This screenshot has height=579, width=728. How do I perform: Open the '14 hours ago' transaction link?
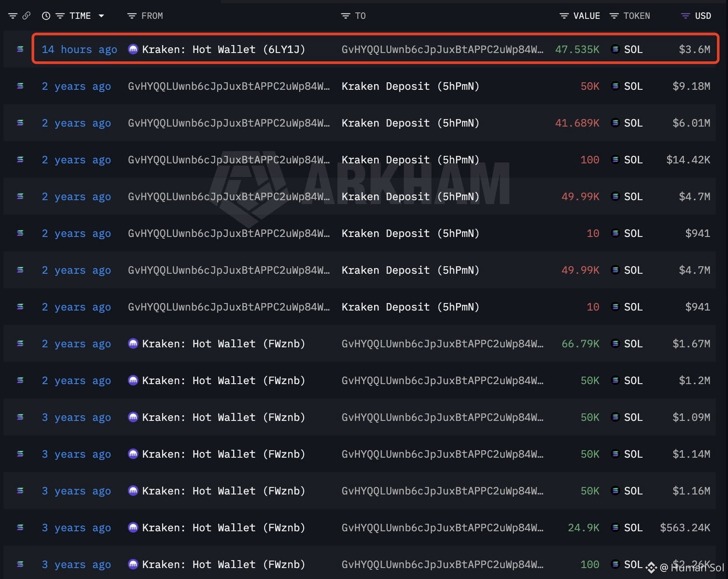pyautogui.click(x=79, y=49)
